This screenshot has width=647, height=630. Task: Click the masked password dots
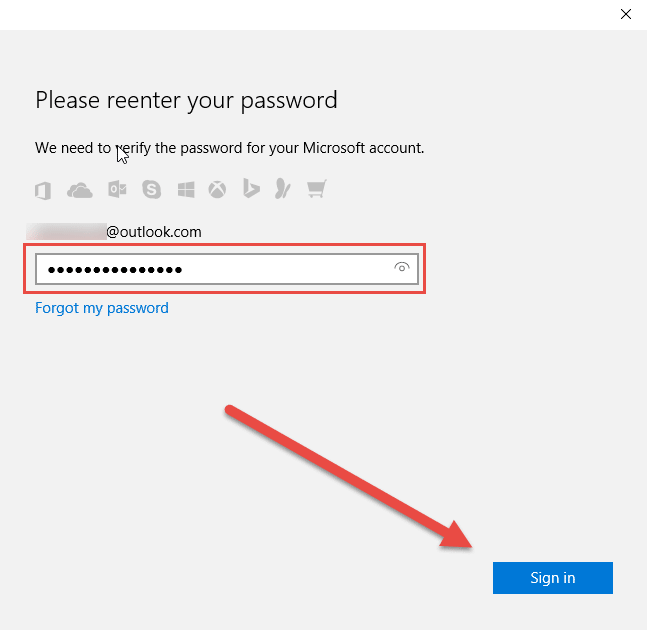click(115, 270)
